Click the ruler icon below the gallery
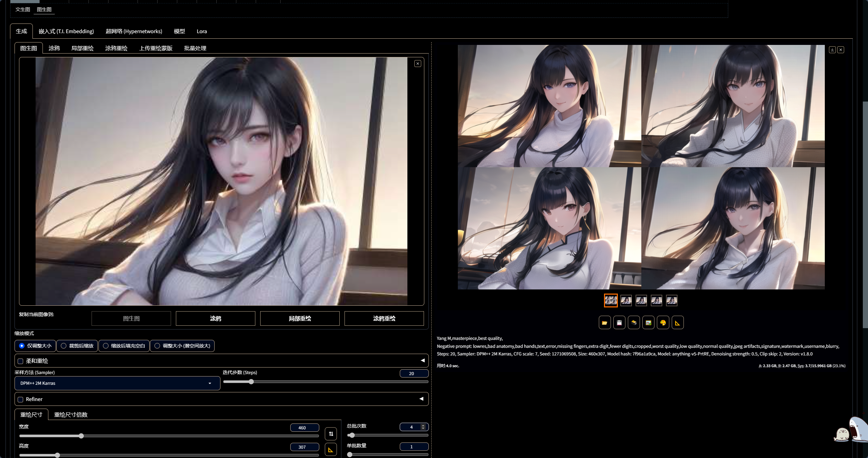This screenshot has height=458, width=868. pyautogui.click(x=677, y=323)
